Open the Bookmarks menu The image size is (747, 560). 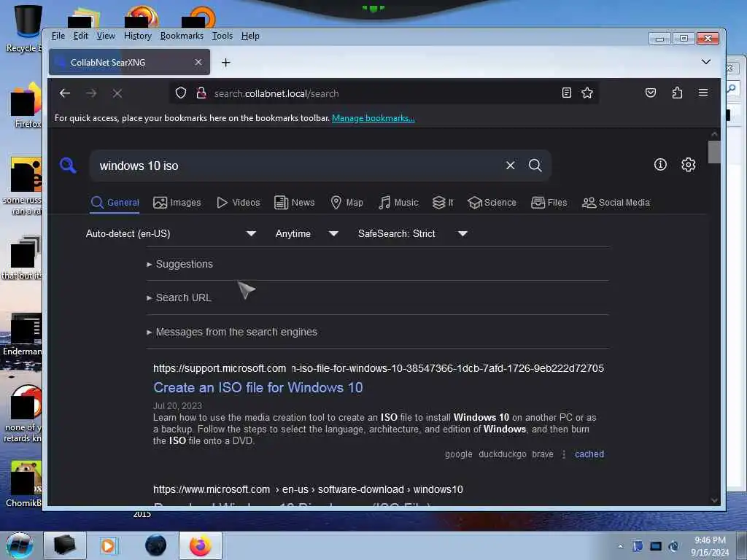pos(182,36)
